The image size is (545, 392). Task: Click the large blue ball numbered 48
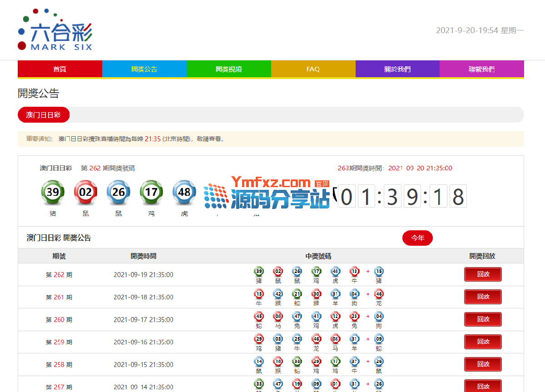coord(184,192)
